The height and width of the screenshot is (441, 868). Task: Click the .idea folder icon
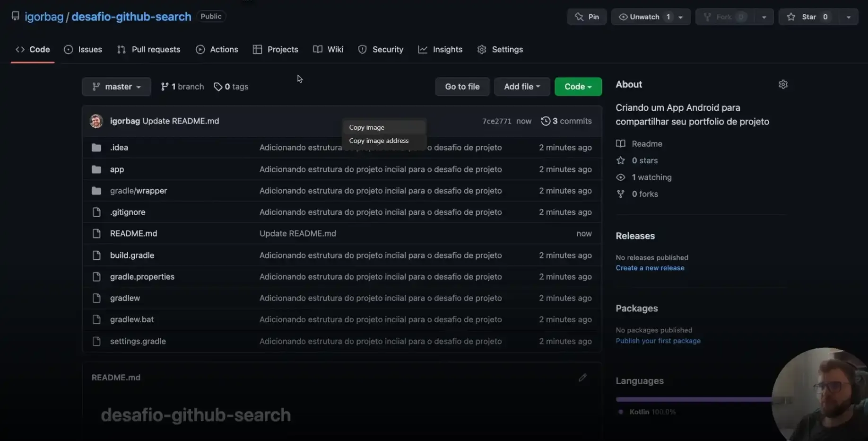96,148
